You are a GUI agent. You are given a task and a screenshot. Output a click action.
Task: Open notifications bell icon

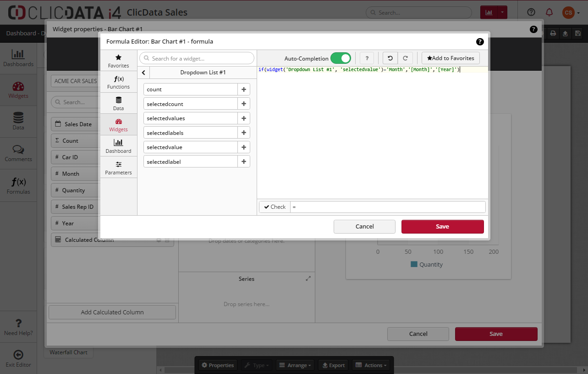(x=549, y=12)
